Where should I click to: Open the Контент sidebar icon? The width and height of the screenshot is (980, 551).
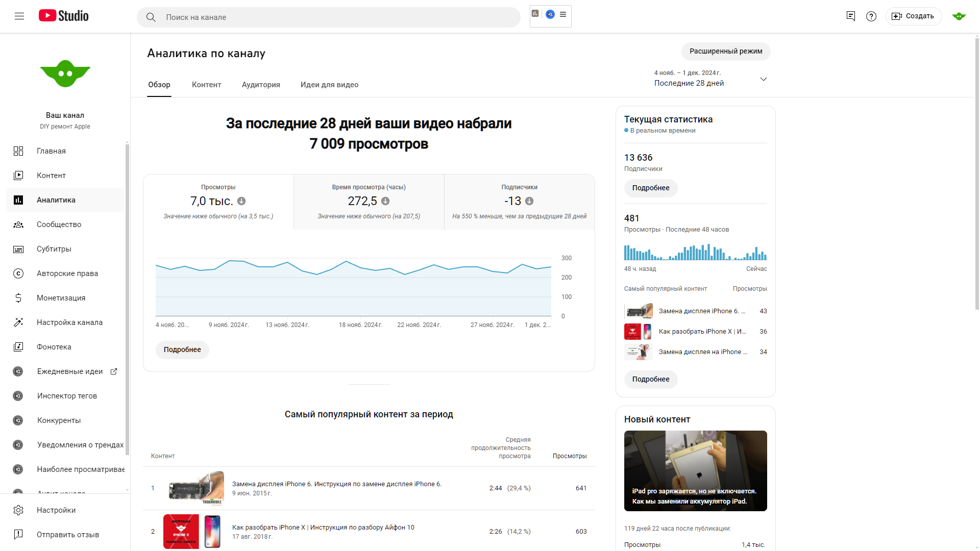18,176
